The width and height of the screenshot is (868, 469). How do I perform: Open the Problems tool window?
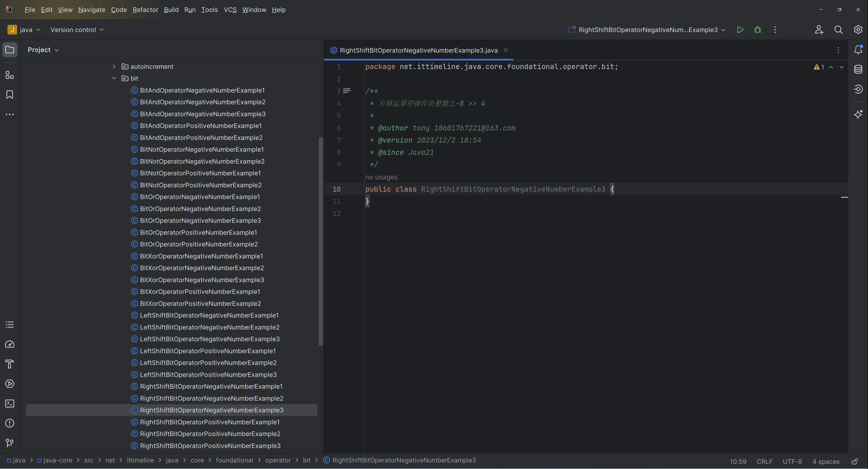coord(10,423)
